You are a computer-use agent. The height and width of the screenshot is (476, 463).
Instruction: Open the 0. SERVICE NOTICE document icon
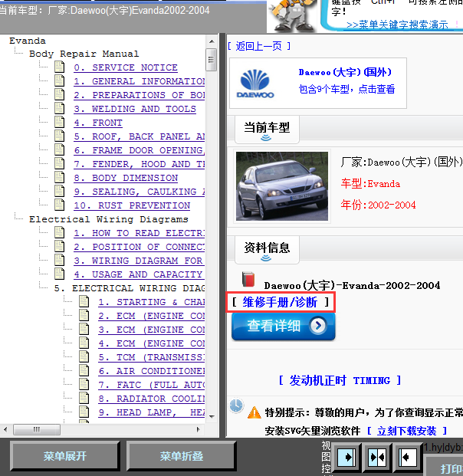point(59,67)
